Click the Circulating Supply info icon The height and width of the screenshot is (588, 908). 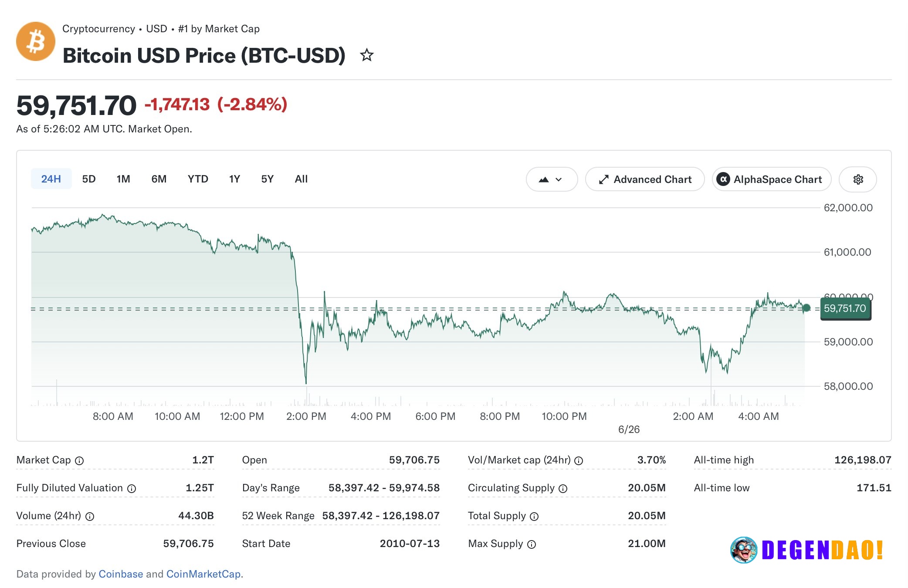click(x=563, y=489)
